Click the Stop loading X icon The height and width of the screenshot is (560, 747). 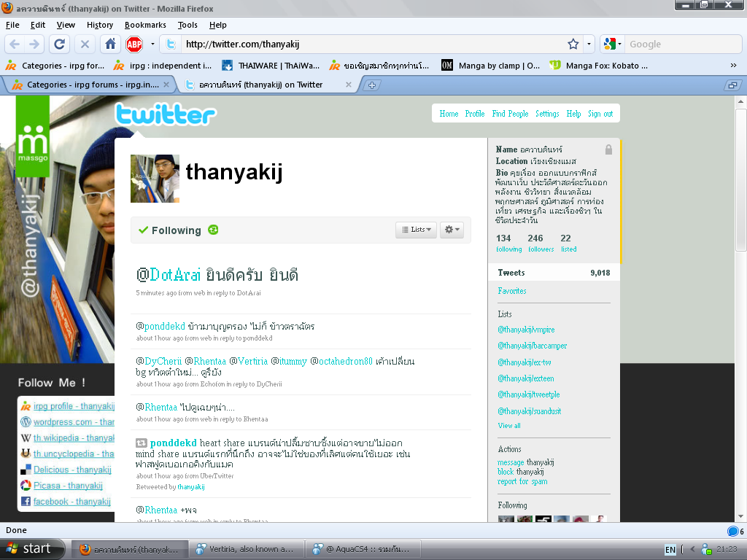coord(85,44)
